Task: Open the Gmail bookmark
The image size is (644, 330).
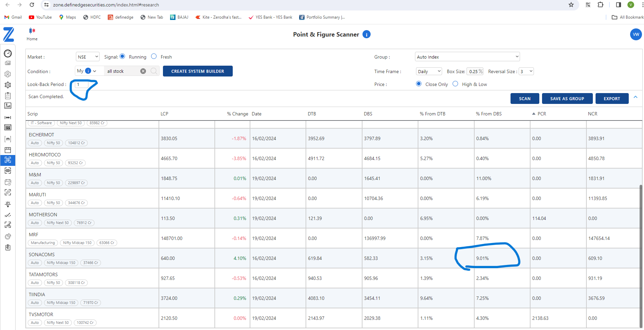Action: pos(13,17)
